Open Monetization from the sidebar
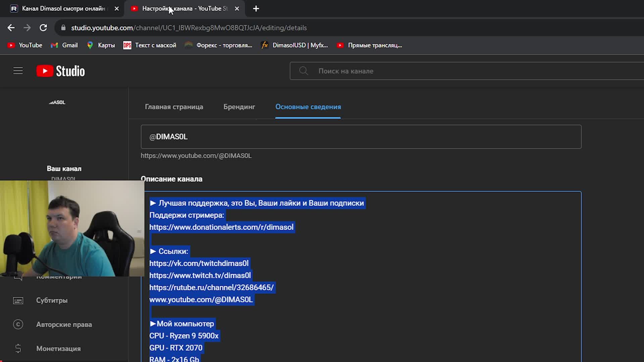The image size is (644, 362). (58, 349)
